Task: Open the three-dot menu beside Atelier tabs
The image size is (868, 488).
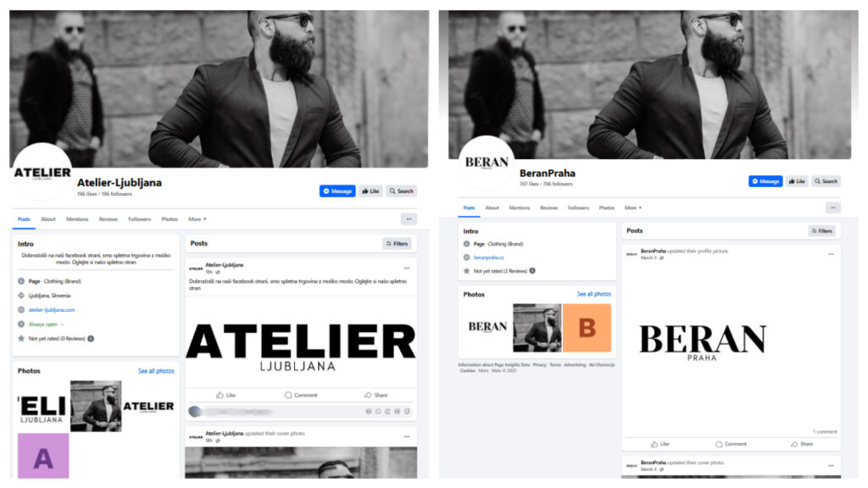Action: pos(409,219)
